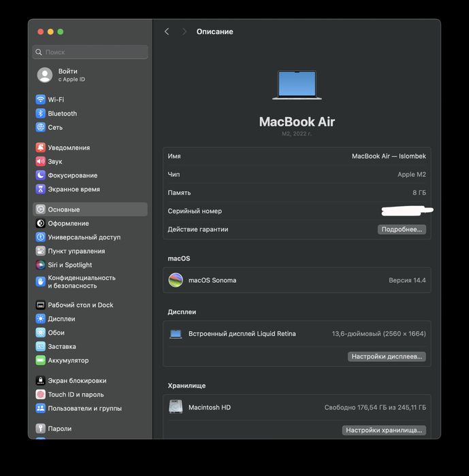
Task: Click the 13,6-дюймовый display resolution text
Action: pos(378,334)
